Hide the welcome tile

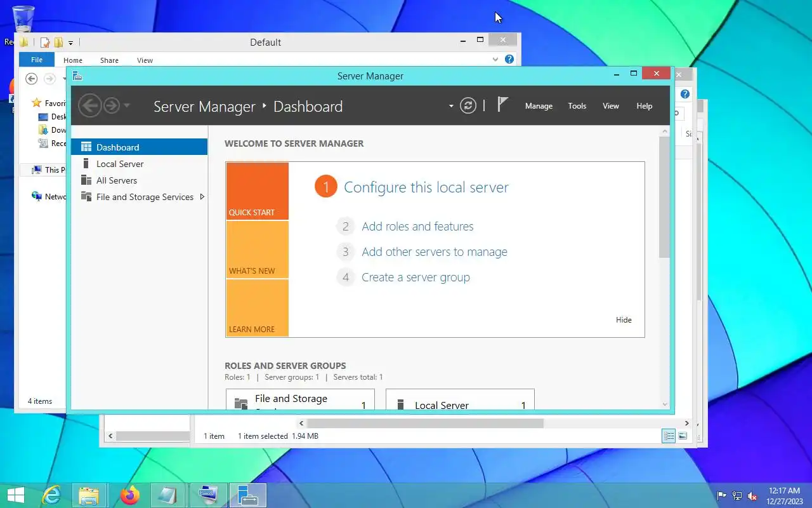(x=624, y=320)
